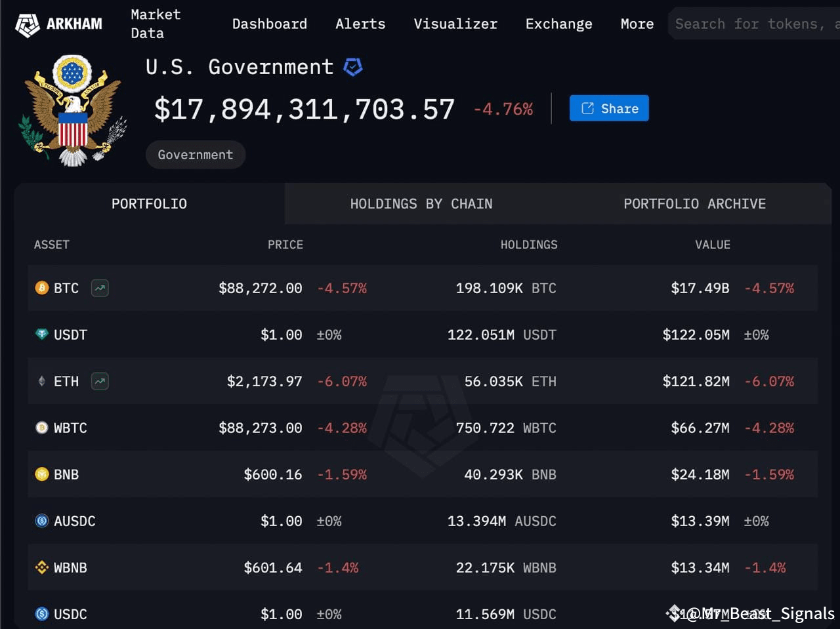Open the ETH price chart icon
The image size is (840, 629).
(x=100, y=381)
